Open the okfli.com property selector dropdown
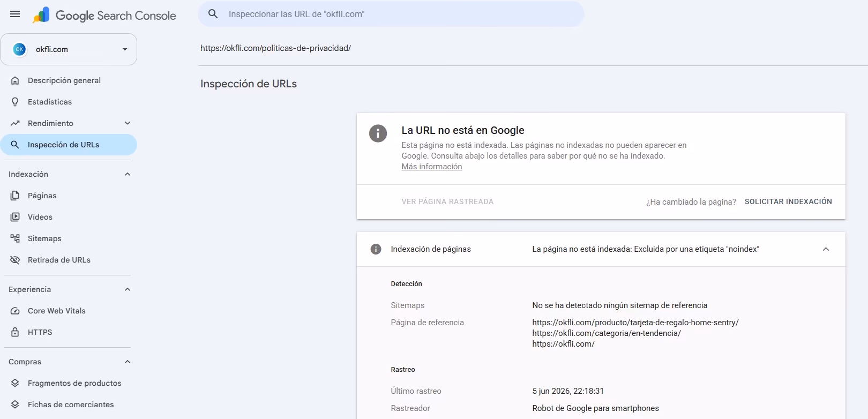 click(x=69, y=49)
